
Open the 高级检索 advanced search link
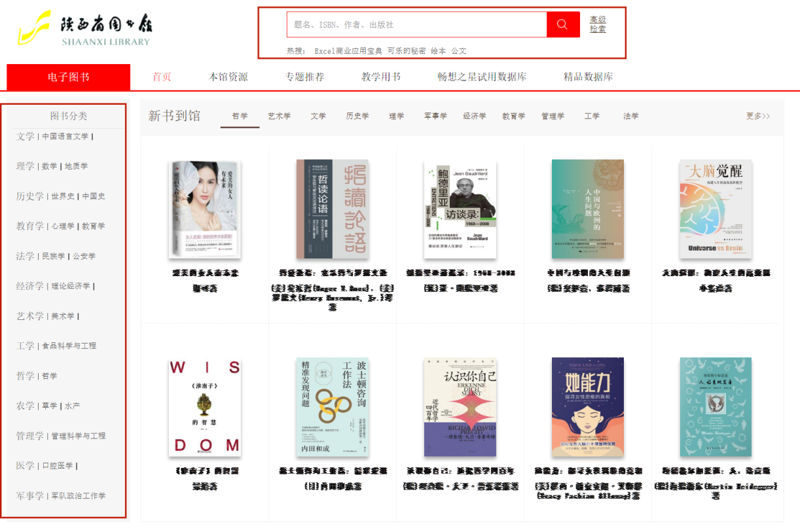pos(598,24)
